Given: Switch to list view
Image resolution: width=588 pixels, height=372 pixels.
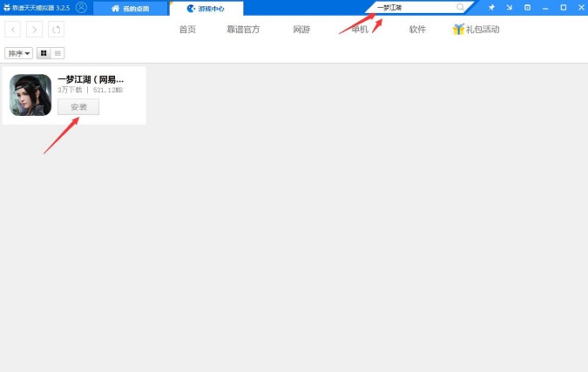Looking at the screenshot, I should (57, 53).
